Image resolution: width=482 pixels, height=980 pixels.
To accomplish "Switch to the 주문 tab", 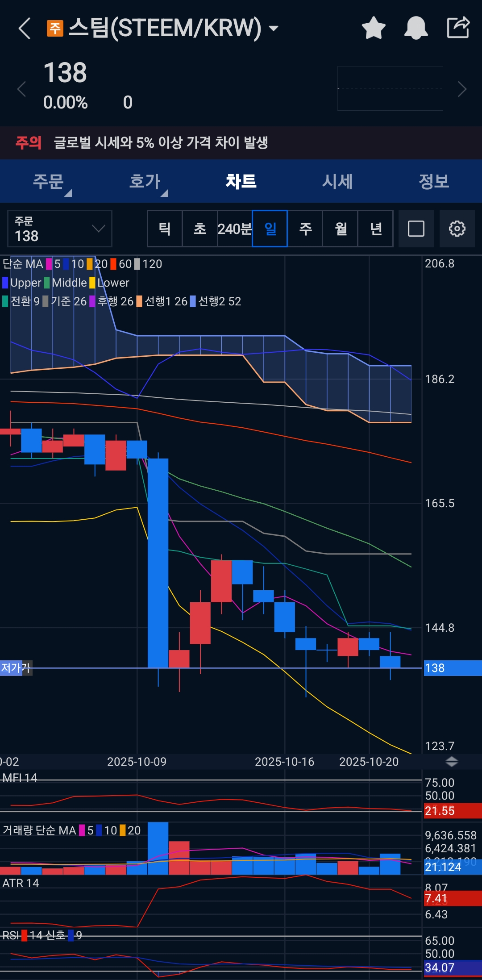I will pos(48,181).
